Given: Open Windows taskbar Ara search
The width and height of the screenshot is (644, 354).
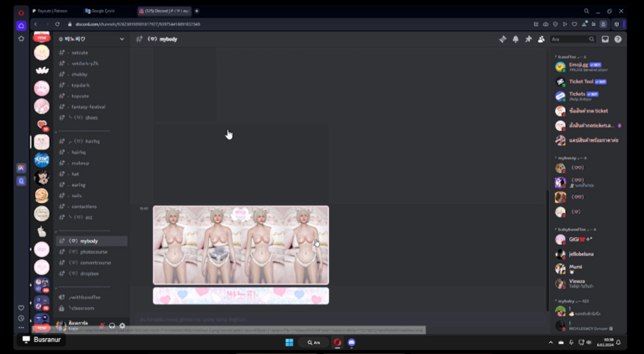Looking at the screenshot, I should pos(314,342).
